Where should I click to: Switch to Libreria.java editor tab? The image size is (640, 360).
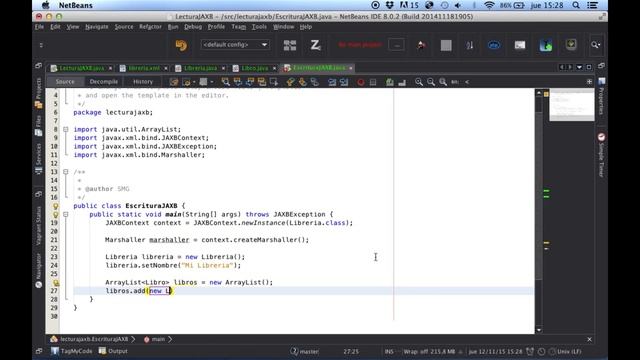pyautogui.click(x=200, y=68)
